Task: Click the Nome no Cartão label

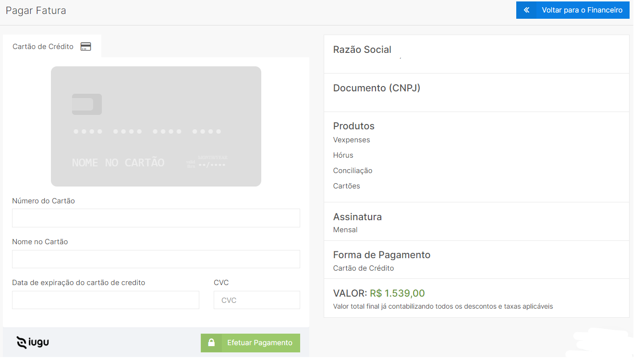Action: (x=40, y=242)
